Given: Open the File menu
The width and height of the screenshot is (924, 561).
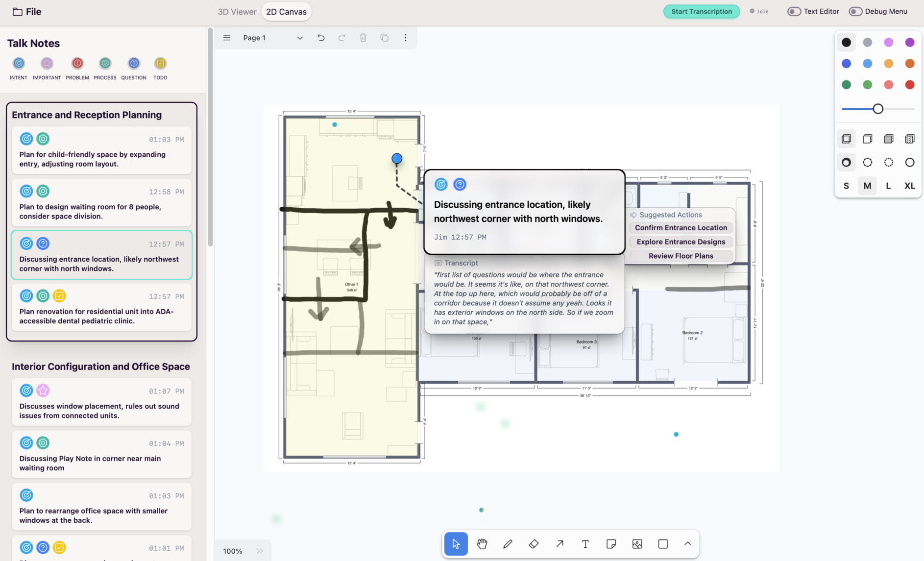Looking at the screenshot, I should (27, 12).
